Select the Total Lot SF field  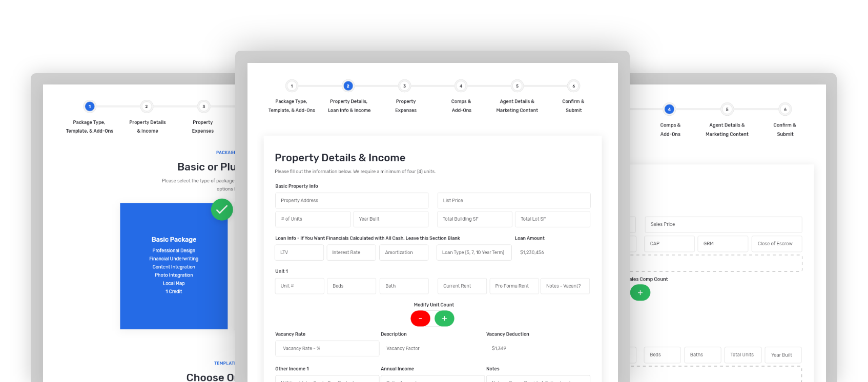tap(552, 219)
